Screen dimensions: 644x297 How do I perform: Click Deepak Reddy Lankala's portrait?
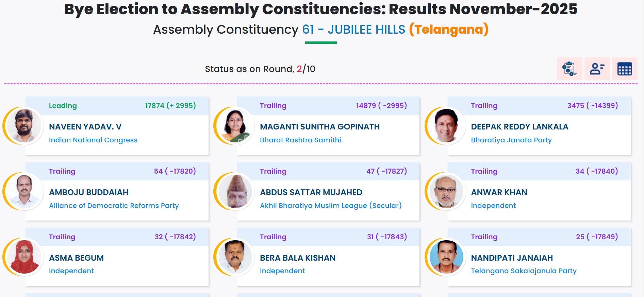(446, 126)
